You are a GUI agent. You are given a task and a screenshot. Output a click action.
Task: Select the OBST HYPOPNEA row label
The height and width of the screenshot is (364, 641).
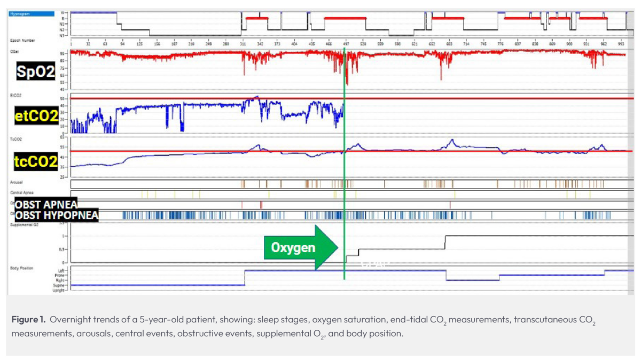coord(56,215)
